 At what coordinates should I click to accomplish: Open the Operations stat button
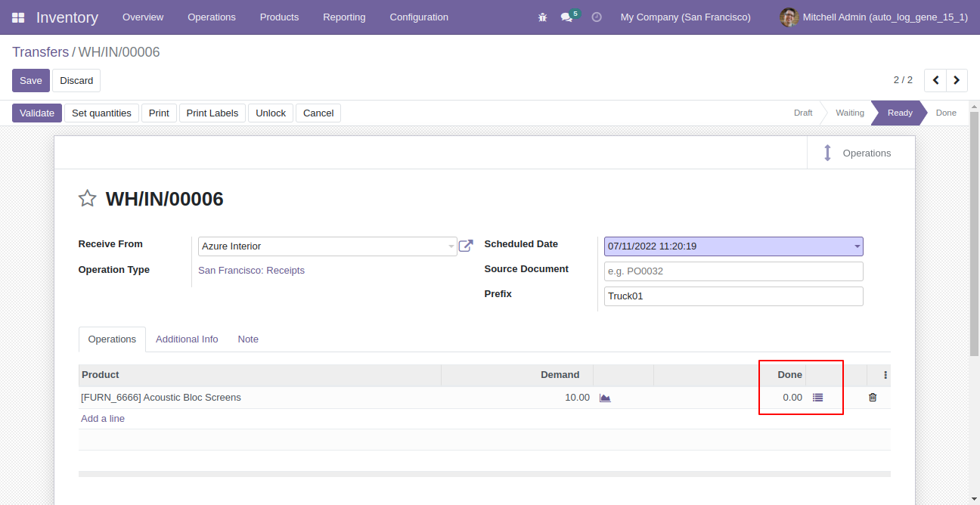(x=861, y=153)
